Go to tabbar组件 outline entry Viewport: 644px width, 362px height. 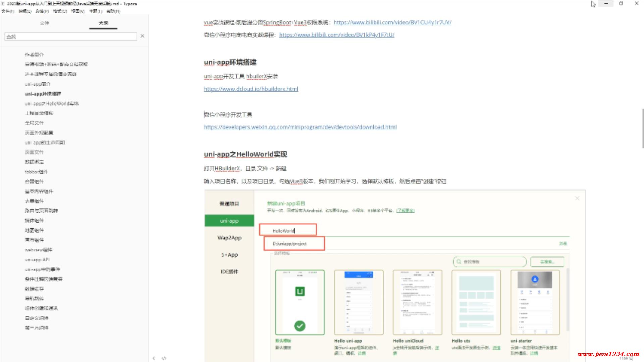(36, 172)
